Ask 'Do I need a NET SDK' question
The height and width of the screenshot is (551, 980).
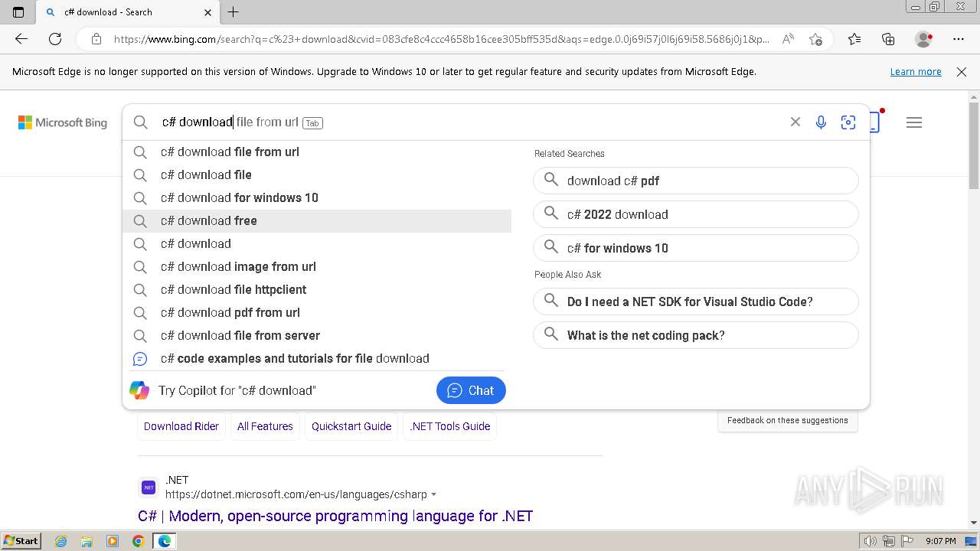click(696, 302)
